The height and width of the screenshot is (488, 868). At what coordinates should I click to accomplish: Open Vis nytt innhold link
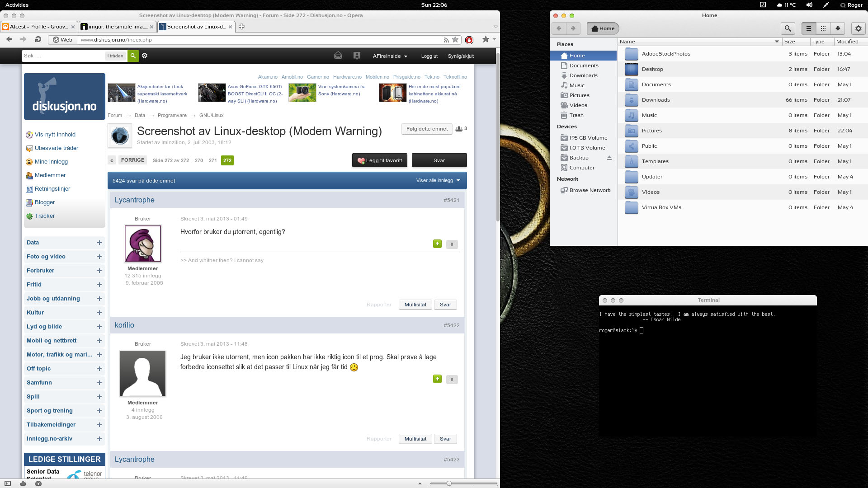click(55, 135)
